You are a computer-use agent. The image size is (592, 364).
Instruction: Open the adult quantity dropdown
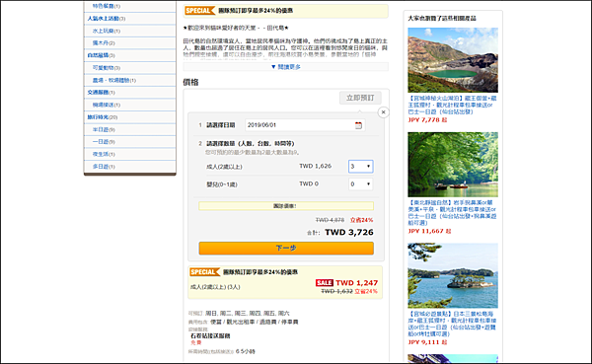tap(360, 166)
